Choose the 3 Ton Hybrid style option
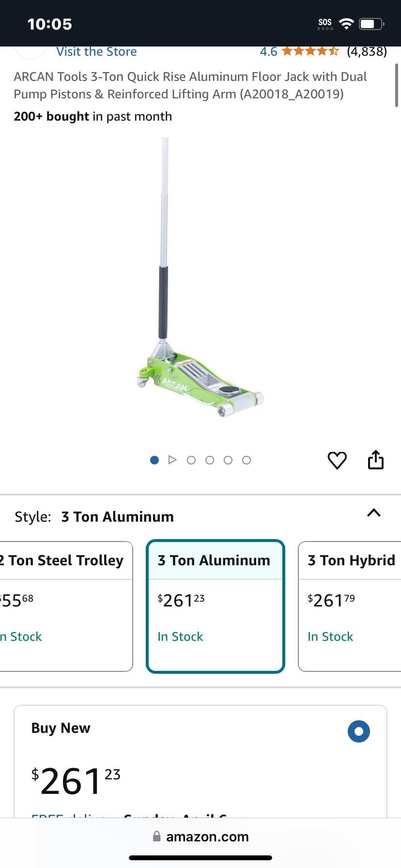The image size is (401, 868). pos(350,606)
